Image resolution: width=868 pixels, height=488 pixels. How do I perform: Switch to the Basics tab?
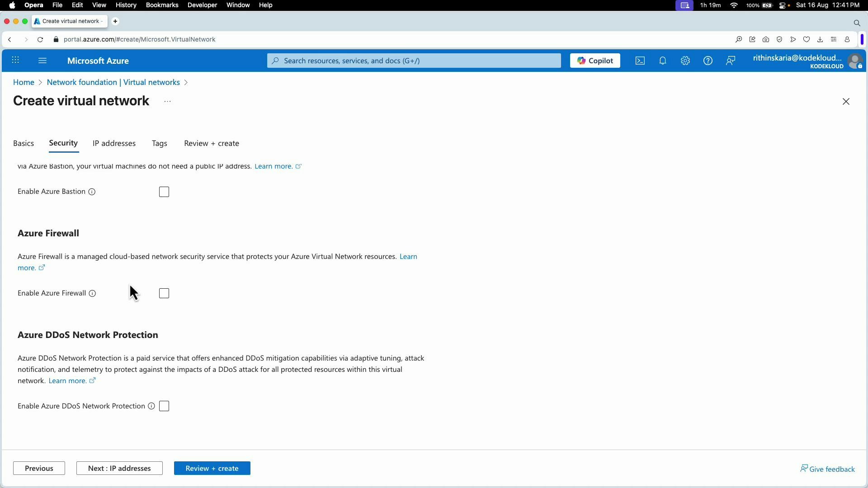click(24, 143)
